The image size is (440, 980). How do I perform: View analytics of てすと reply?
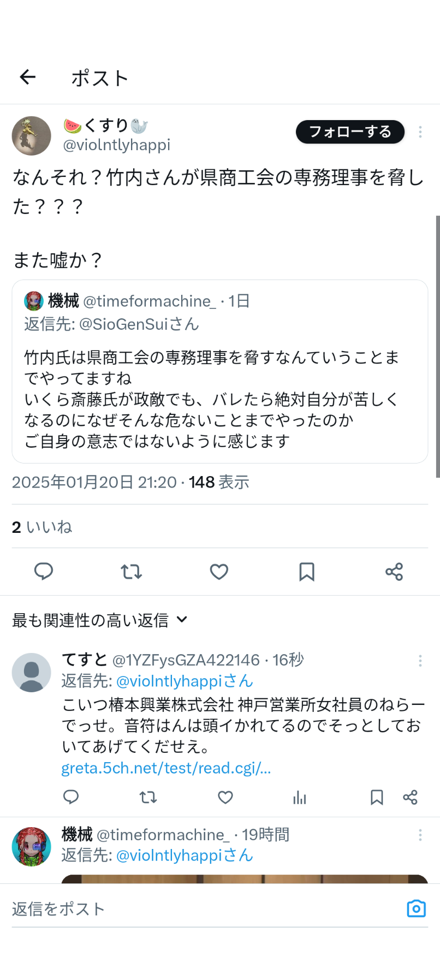[x=300, y=798]
